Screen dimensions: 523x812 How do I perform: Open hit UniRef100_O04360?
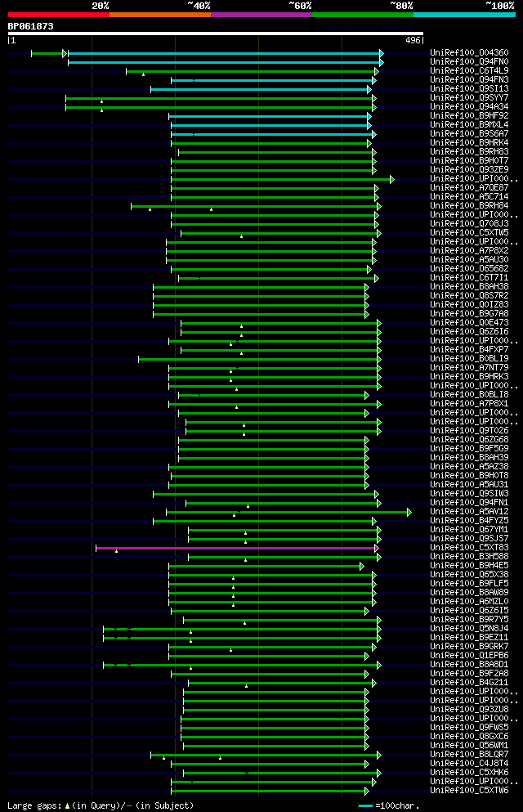pyautogui.click(x=469, y=53)
